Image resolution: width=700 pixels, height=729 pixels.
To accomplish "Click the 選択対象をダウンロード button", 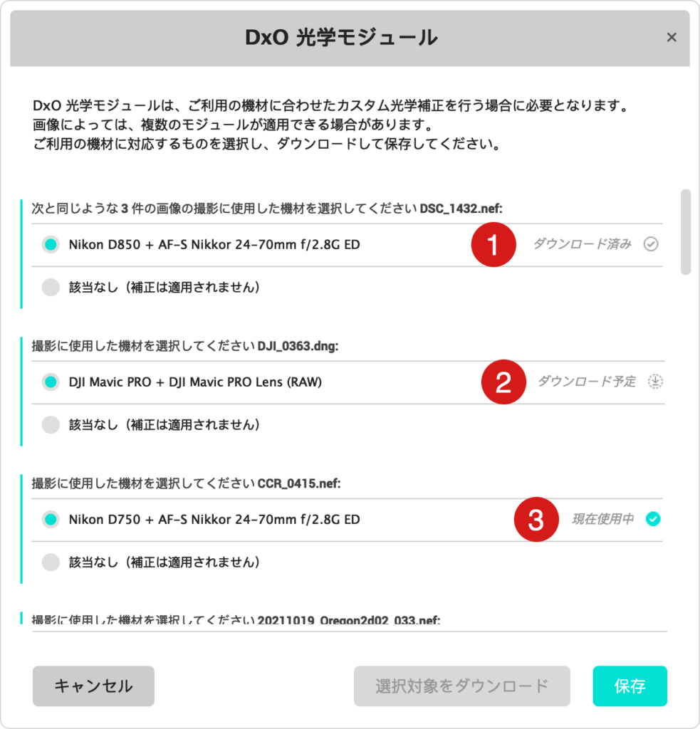I will click(462, 686).
